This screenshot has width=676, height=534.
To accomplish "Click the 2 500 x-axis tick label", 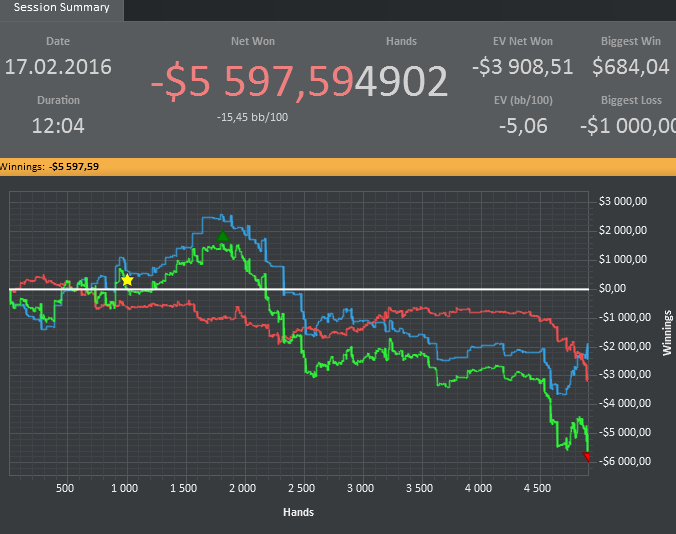I will (x=302, y=488).
